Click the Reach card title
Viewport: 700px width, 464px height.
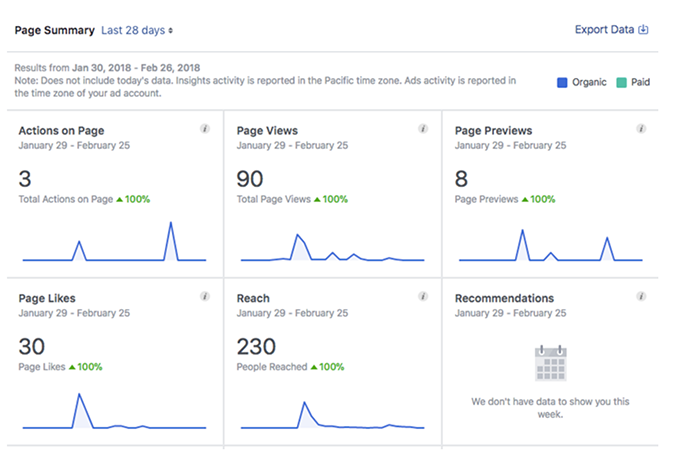pos(254,298)
